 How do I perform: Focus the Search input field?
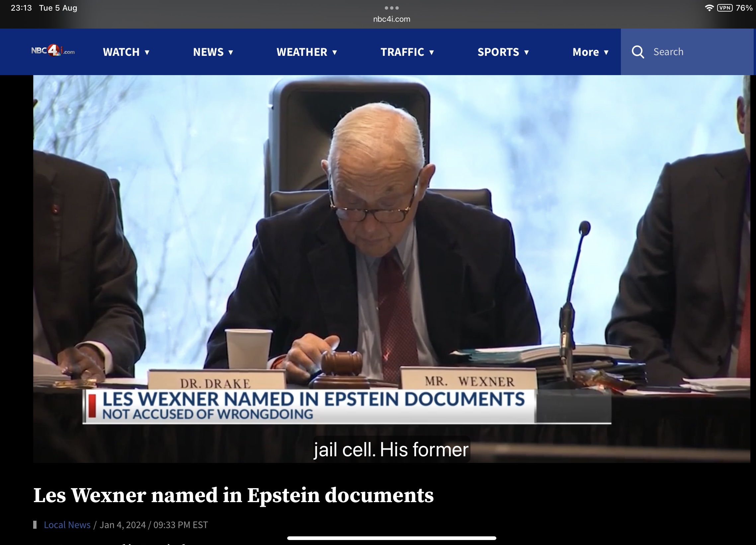[x=687, y=52]
